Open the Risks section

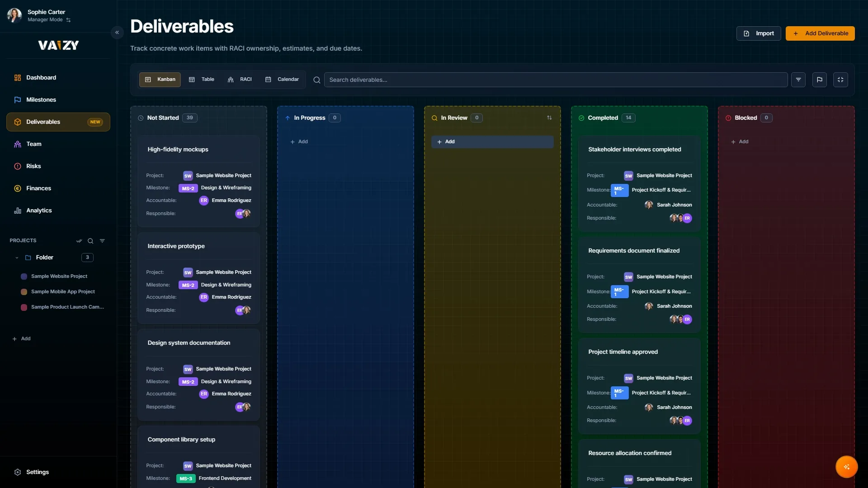(x=58, y=166)
